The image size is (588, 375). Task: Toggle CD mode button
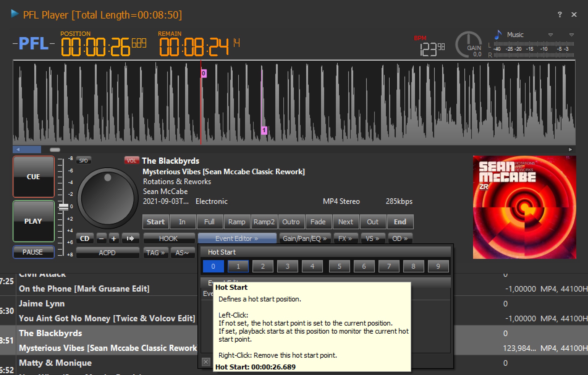point(85,238)
